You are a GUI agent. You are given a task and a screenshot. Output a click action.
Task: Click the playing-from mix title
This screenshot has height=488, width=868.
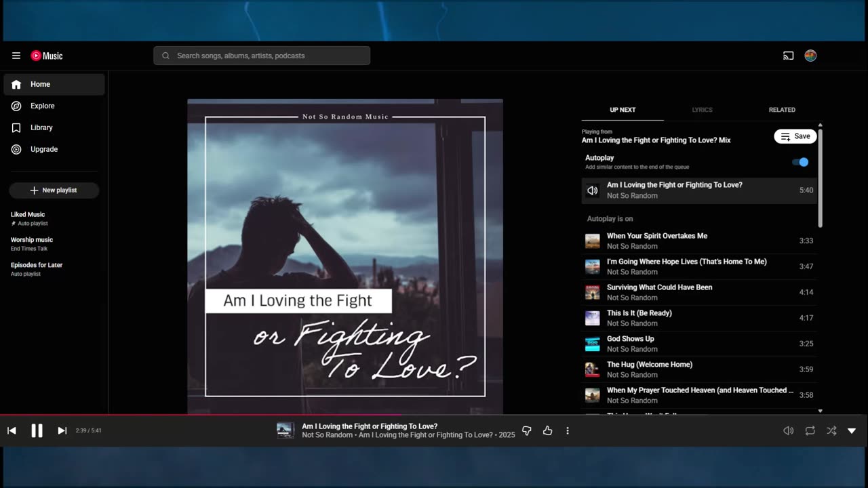[x=656, y=140]
